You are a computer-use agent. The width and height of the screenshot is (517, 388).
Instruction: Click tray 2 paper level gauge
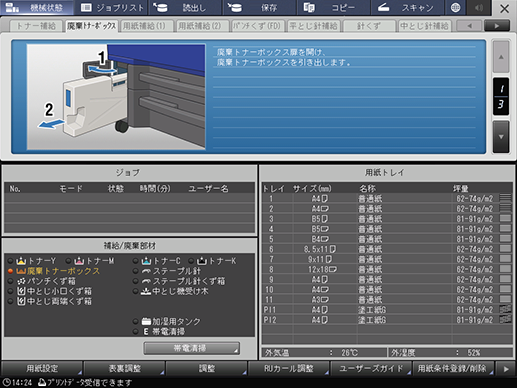pos(505,208)
